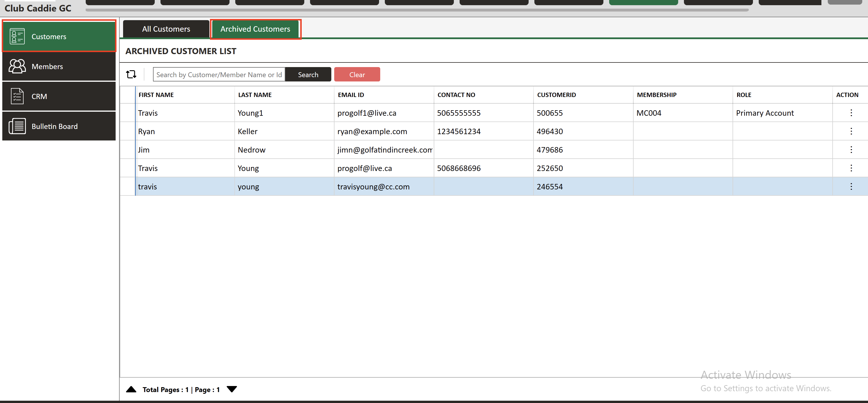Click the refresh list icon

coord(131,74)
